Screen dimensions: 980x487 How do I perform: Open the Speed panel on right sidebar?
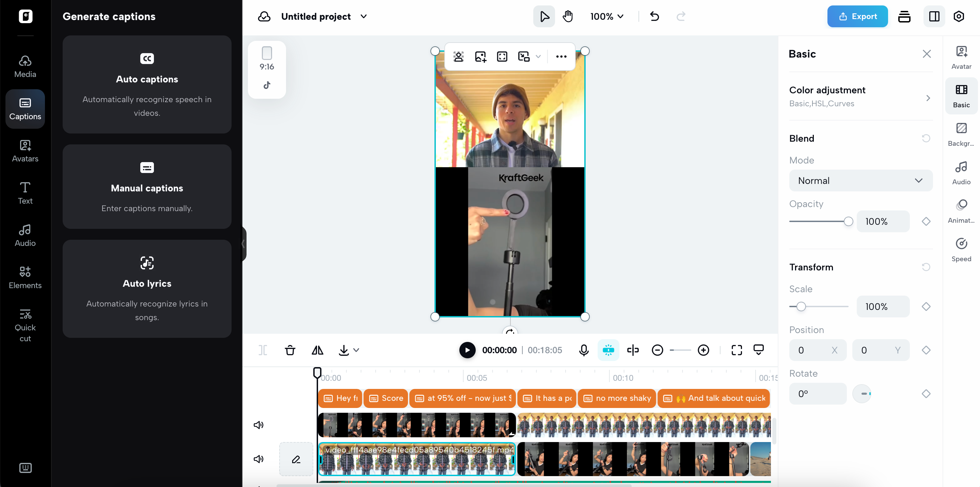pos(961,250)
